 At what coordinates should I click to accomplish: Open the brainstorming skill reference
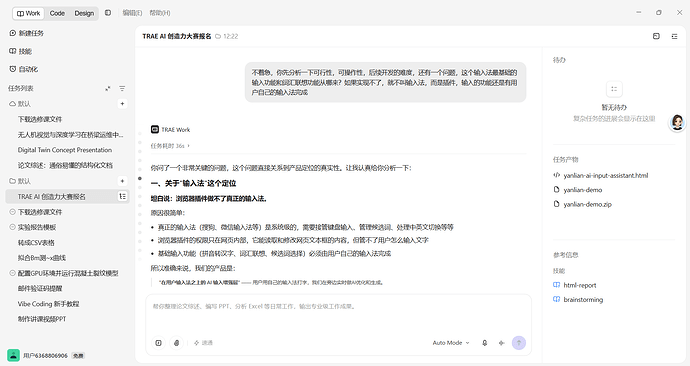[583, 300]
